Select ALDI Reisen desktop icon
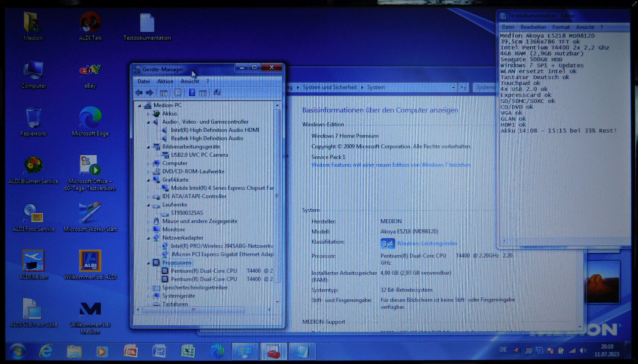This screenshot has width=638, height=364. [x=33, y=265]
